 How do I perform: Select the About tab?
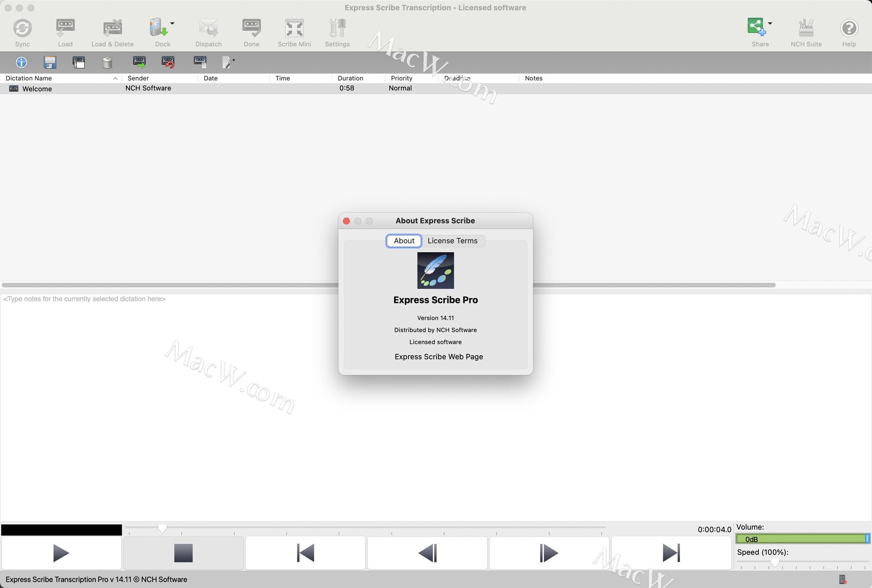(x=404, y=241)
